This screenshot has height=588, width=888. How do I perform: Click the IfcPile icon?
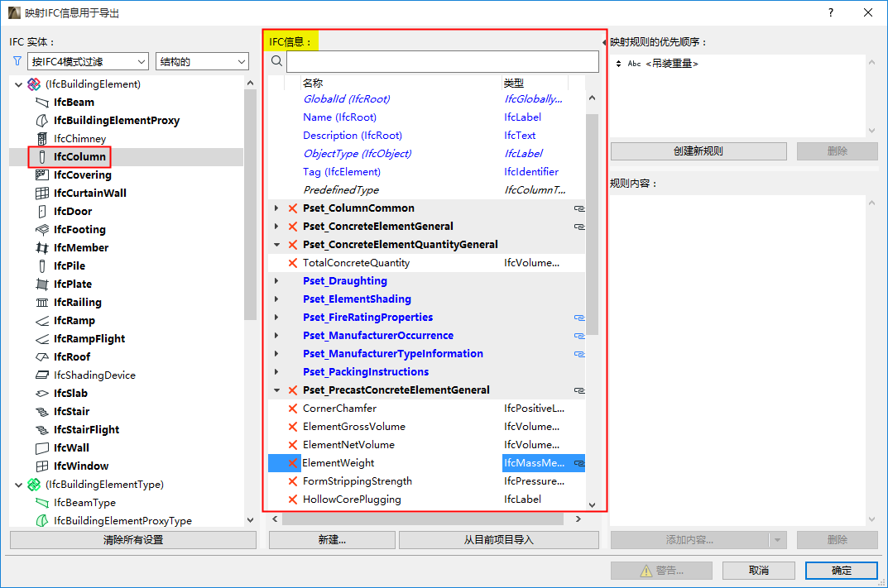click(x=42, y=266)
